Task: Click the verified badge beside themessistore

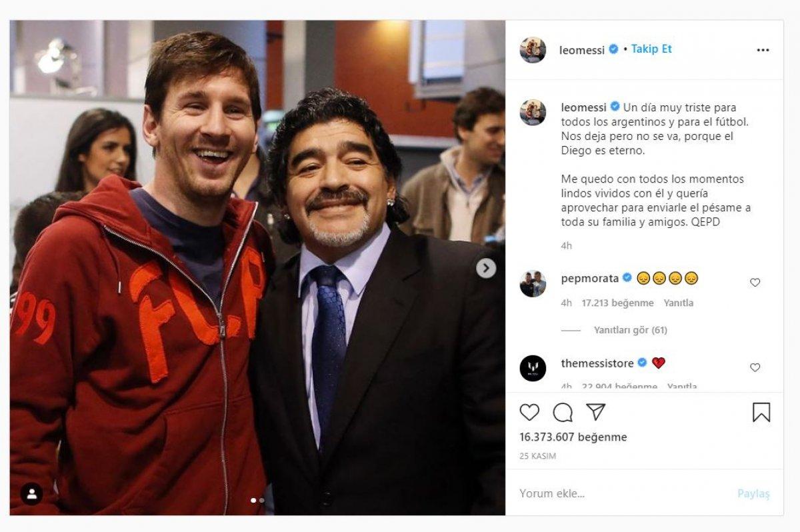Action: tap(642, 362)
